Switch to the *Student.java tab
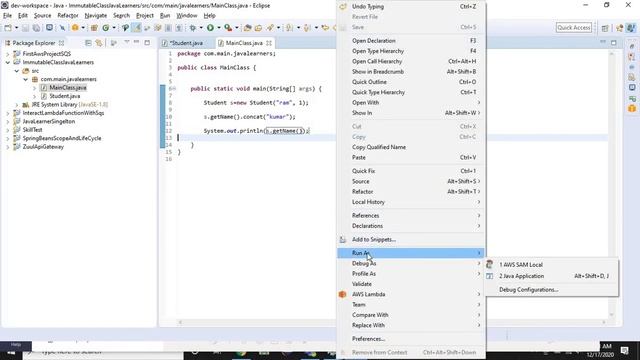Viewport: 640px width, 360px height. [x=187, y=43]
